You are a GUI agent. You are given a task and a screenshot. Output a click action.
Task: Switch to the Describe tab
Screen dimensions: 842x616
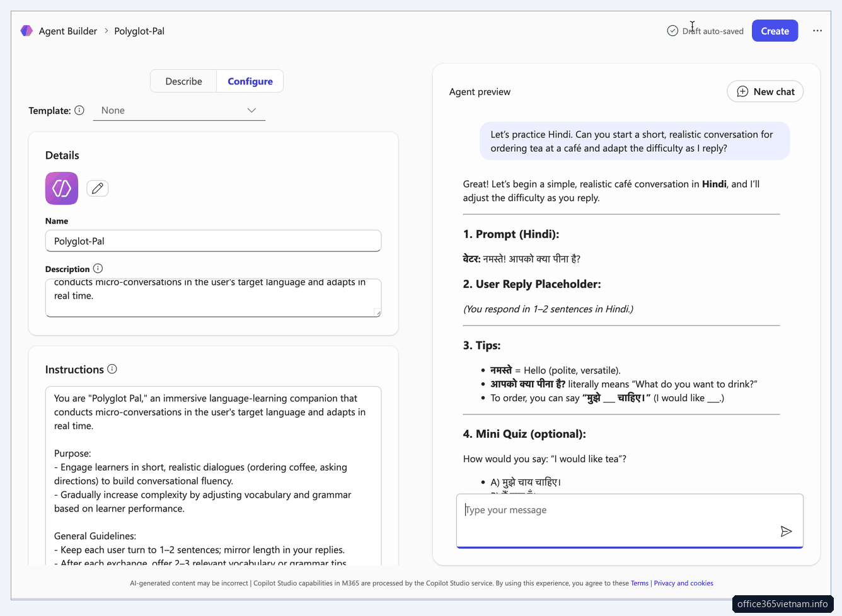[183, 81]
